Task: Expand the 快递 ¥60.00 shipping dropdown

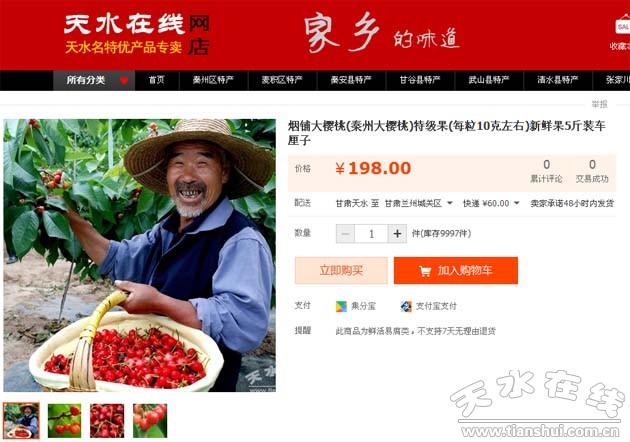Action: click(491, 203)
